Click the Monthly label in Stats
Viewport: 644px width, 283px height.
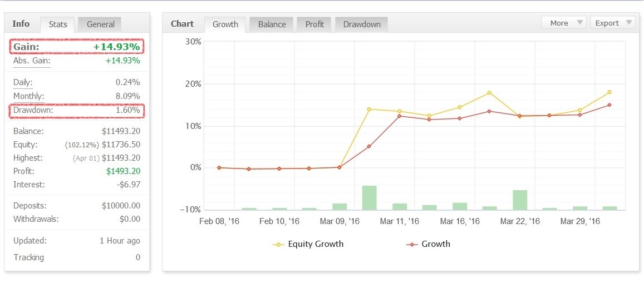(28, 96)
